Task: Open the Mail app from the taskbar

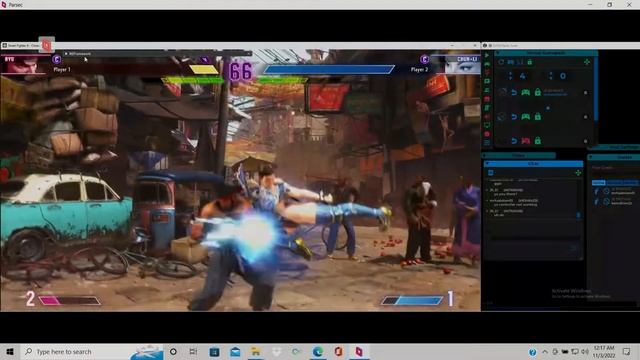Action: 235,351
